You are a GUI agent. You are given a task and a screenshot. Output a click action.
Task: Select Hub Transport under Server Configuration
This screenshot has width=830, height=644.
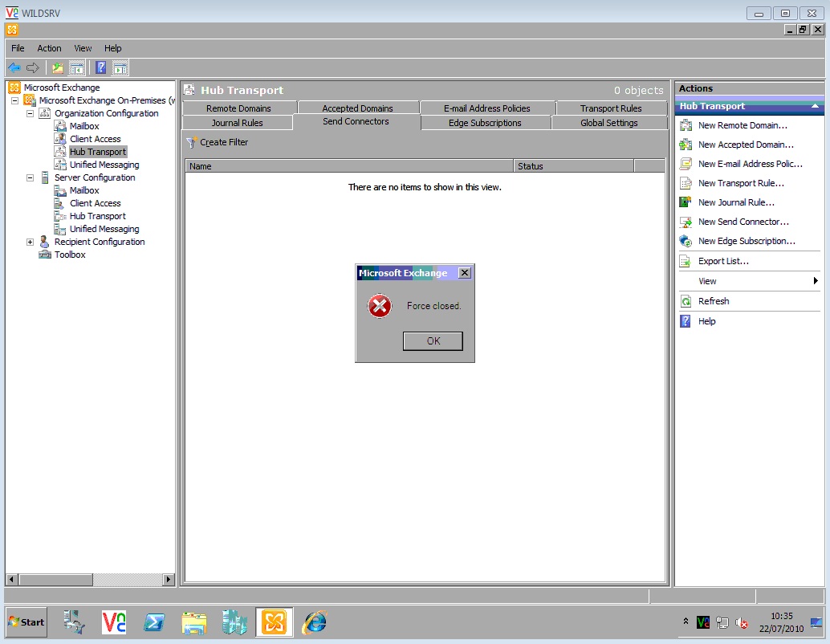(98, 216)
